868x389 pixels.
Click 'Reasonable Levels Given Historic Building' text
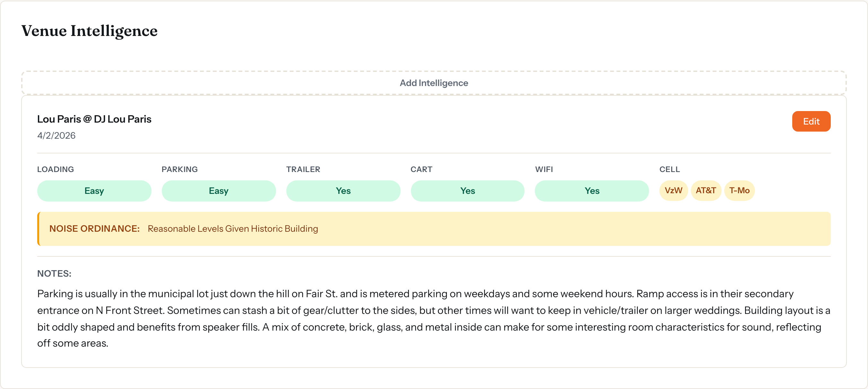[x=233, y=229]
